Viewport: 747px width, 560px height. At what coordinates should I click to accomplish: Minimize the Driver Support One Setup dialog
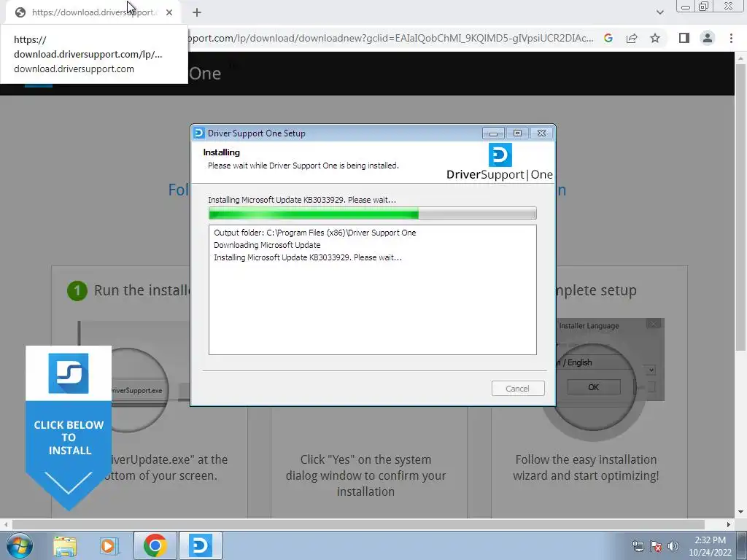click(x=493, y=133)
